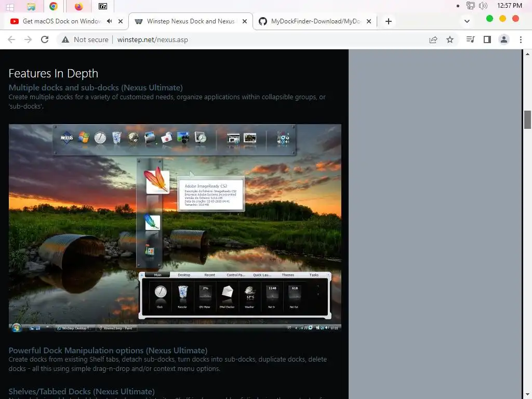Open the Chrome three-dot menu
532x399 pixels.
coord(521,39)
